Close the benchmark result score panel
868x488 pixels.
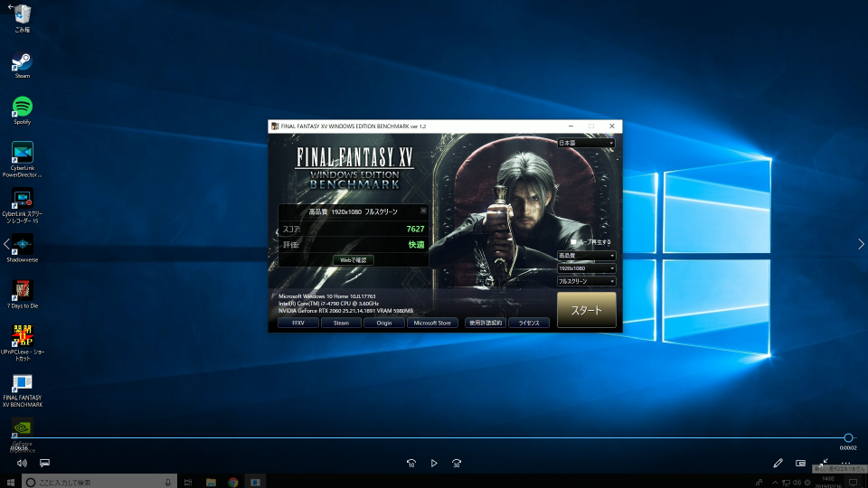(423, 211)
